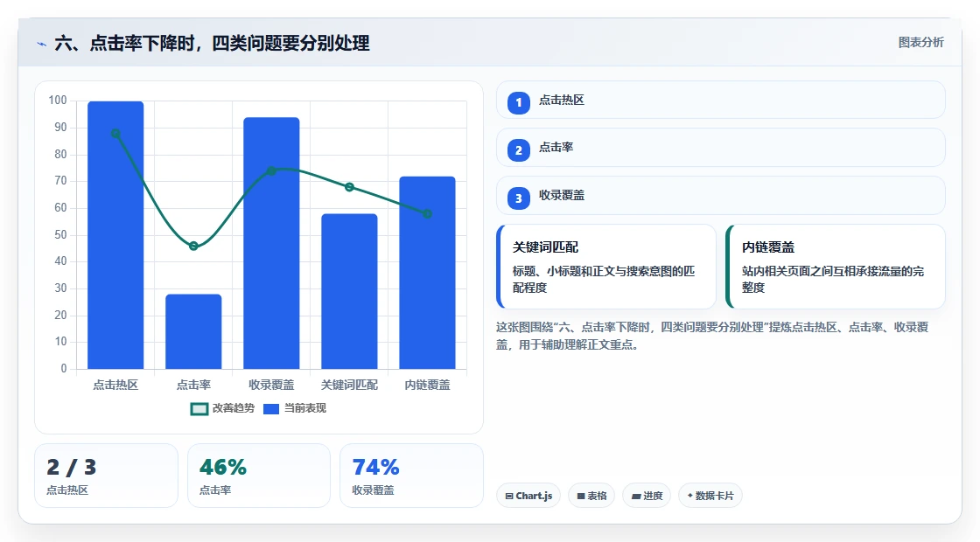Click the x-axis label 内链覆盖
This screenshot has width=980, height=542.
click(x=428, y=386)
